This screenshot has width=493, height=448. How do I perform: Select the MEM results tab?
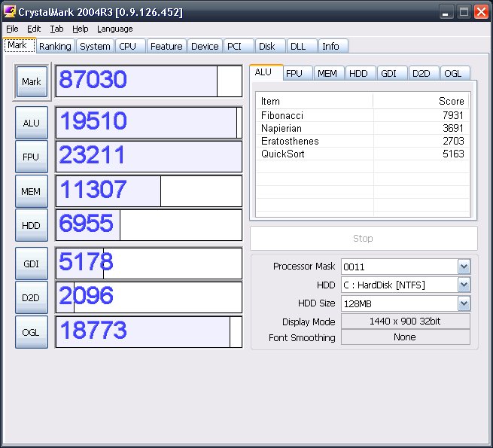(329, 73)
